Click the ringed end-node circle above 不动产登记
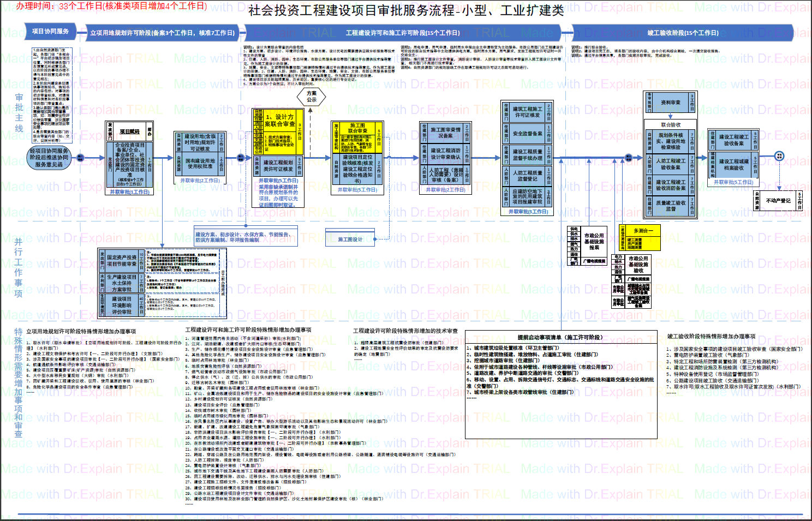Viewport: 812px width, 521px height. (x=779, y=156)
